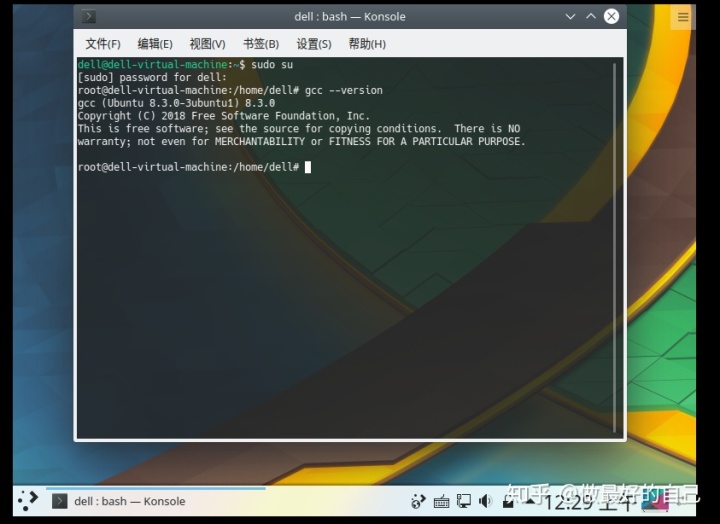Open the 帮助(H) menu
The width and height of the screenshot is (720, 524).
click(x=367, y=44)
